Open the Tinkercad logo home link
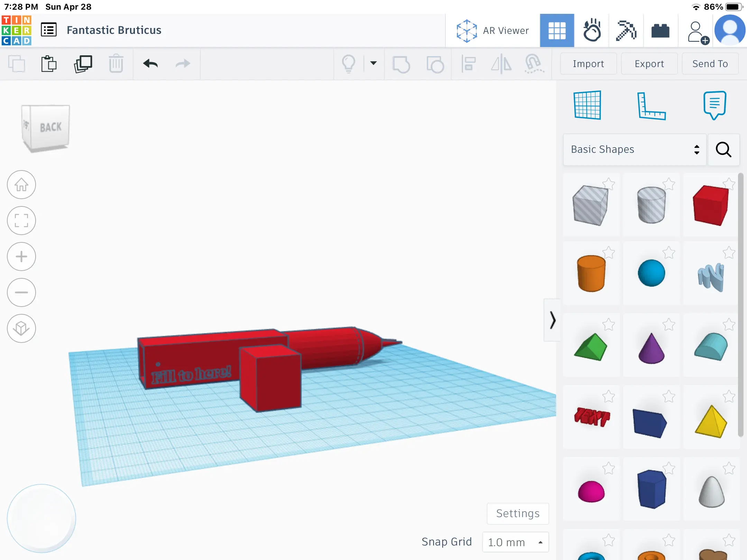747x560 pixels. point(16,30)
